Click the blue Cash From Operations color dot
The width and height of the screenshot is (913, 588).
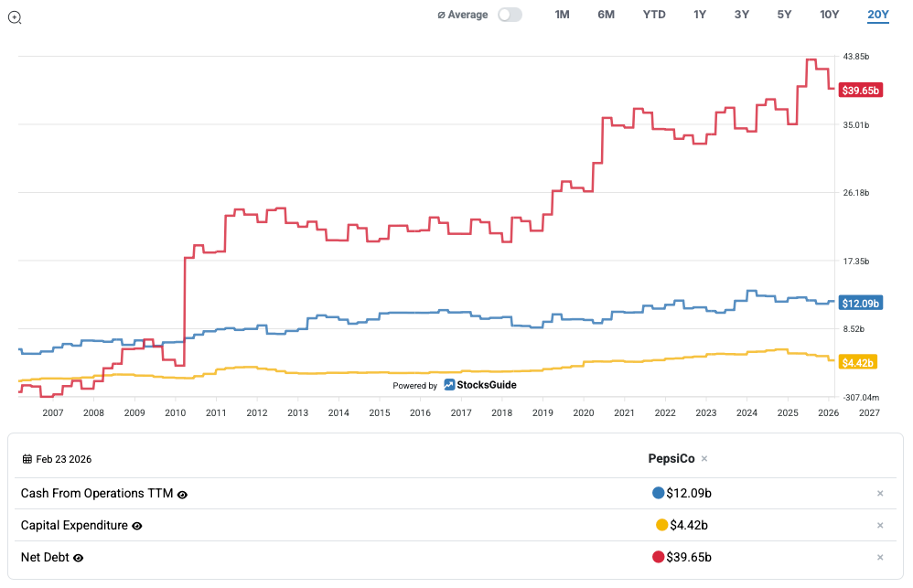(658, 493)
